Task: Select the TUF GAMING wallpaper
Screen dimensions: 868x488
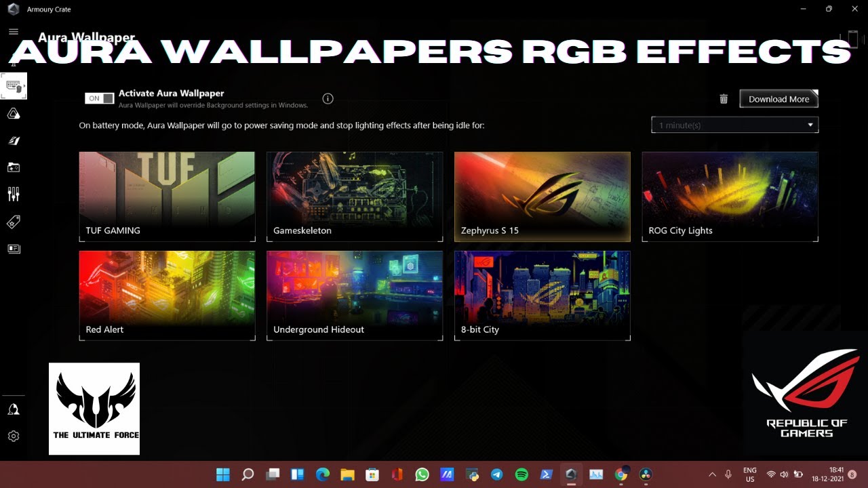Action: (167, 196)
